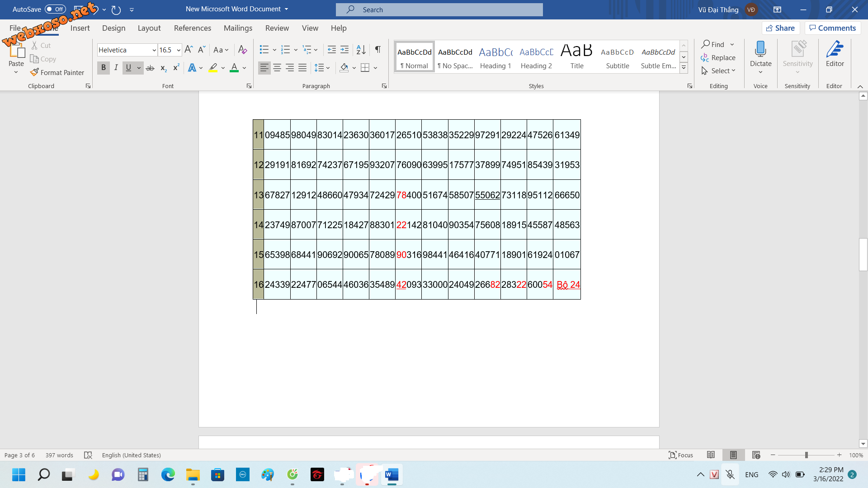The image size is (868, 488).
Task: Click the Paste icon
Action: tap(17, 51)
